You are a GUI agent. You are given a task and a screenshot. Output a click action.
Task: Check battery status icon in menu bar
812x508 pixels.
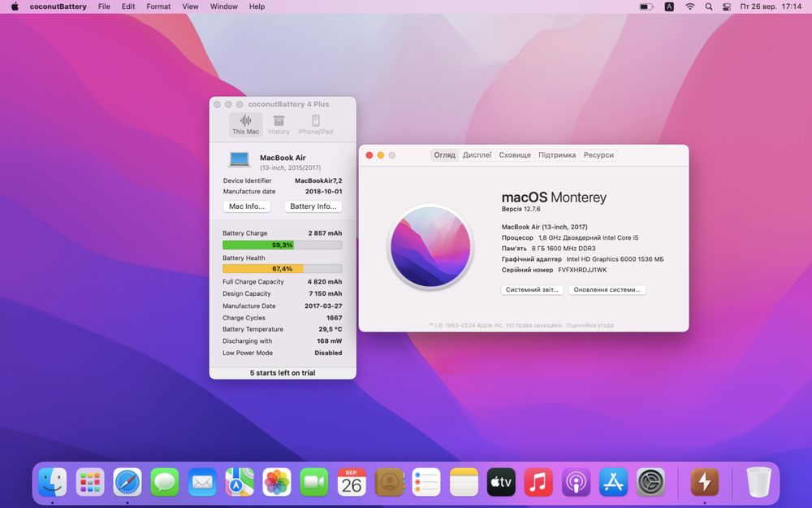click(646, 7)
